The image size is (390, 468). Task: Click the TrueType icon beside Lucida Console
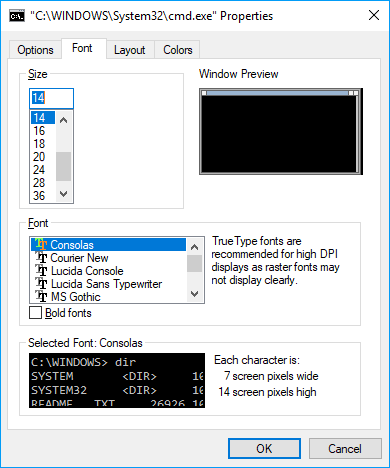pos(41,271)
